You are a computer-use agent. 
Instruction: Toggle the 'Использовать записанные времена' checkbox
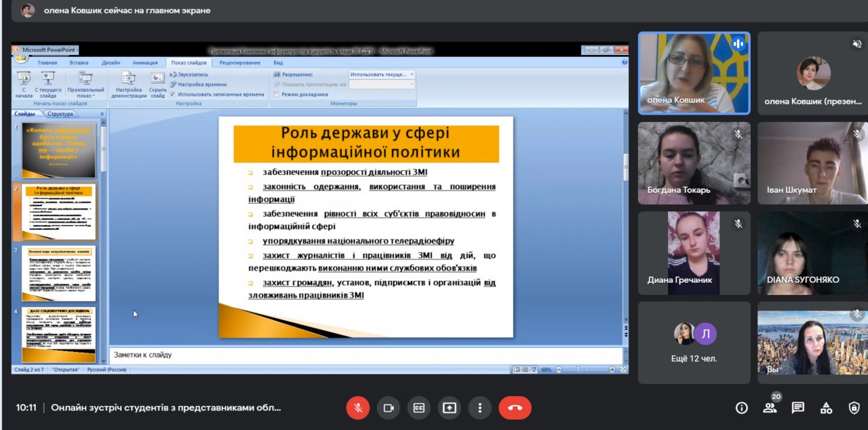173,94
